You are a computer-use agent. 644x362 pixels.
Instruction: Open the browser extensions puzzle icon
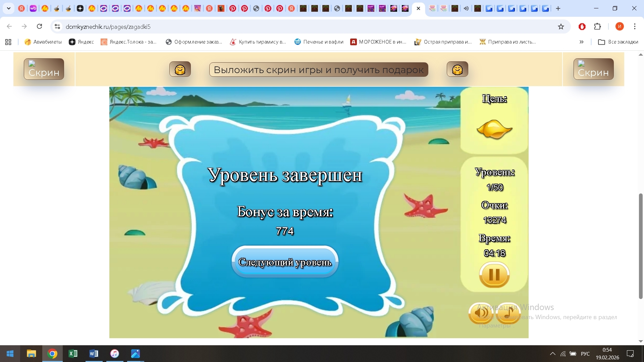(x=598, y=26)
